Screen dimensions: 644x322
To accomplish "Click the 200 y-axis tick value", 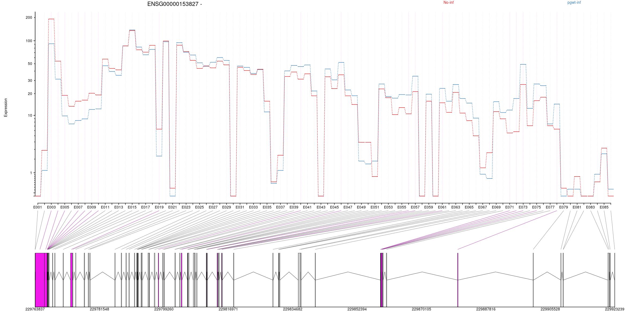I will pos(29,18).
